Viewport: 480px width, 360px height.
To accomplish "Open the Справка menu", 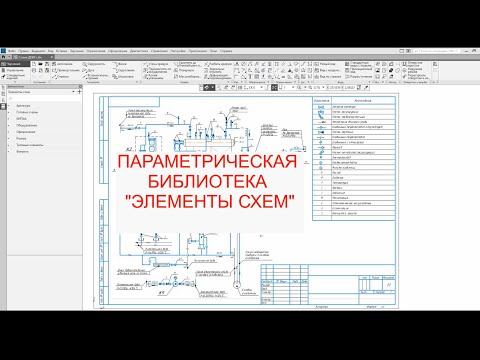I will pos(226,51).
